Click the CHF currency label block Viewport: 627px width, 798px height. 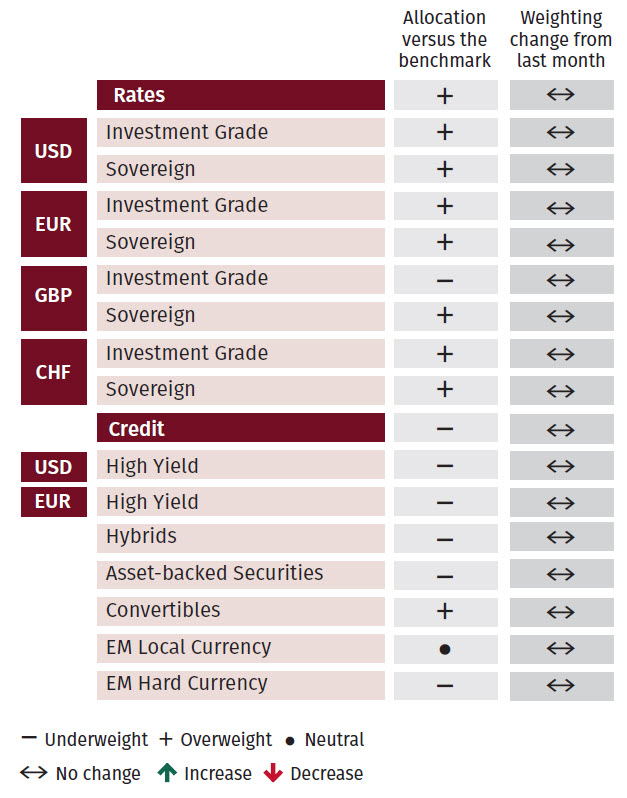[x=54, y=371]
